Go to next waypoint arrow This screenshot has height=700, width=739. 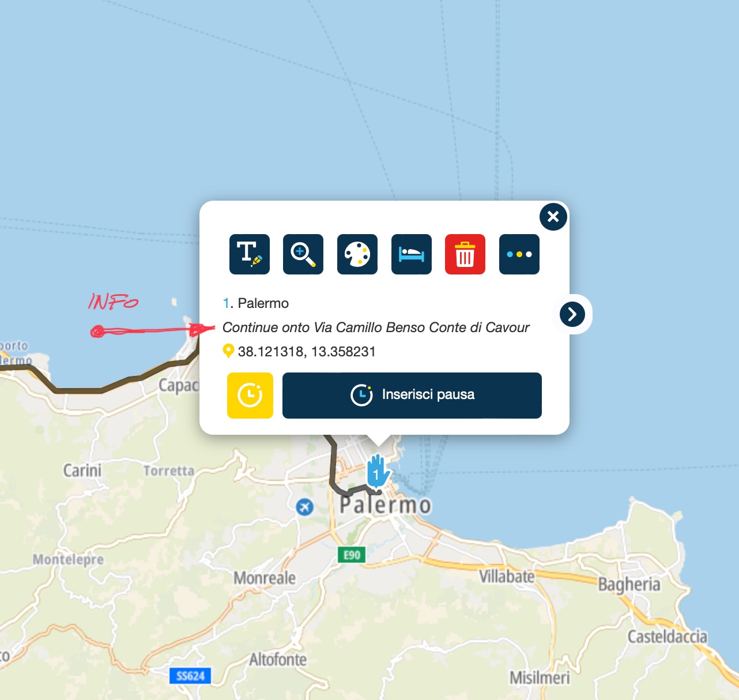click(x=572, y=314)
